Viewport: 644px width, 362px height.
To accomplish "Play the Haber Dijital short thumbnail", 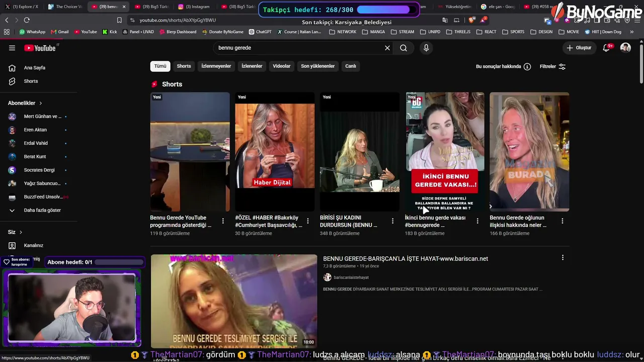I will click(x=275, y=152).
